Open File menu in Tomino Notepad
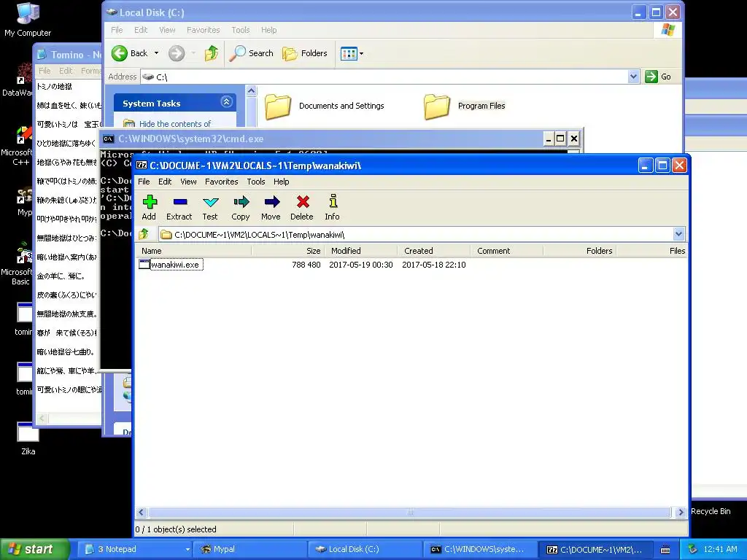The height and width of the screenshot is (560, 747). pyautogui.click(x=44, y=71)
